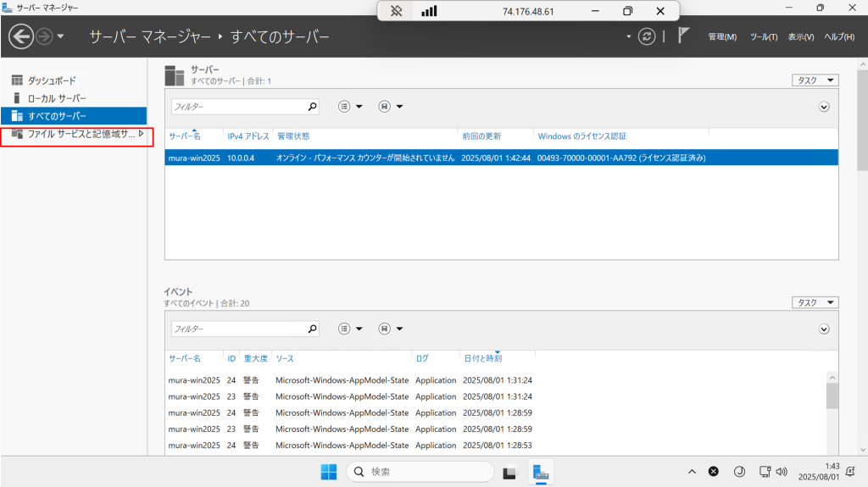868x487 pixels.
Task: Open the 表示(V) menu
Action: coord(801,37)
